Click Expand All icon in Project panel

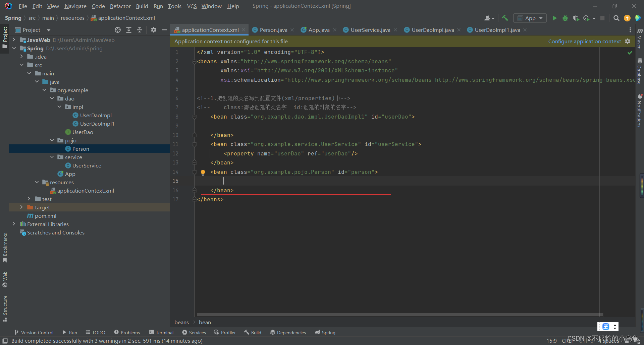[x=129, y=30]
